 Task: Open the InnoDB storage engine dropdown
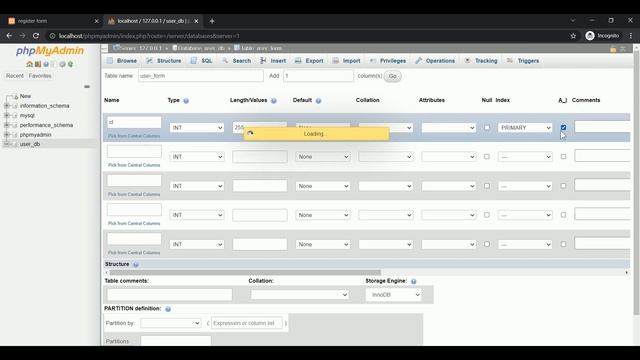[x=393, y=295]
